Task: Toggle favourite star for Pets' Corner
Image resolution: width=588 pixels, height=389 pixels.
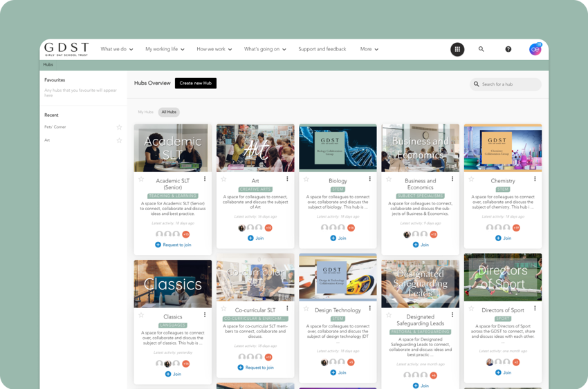Action: coord(119,127)
